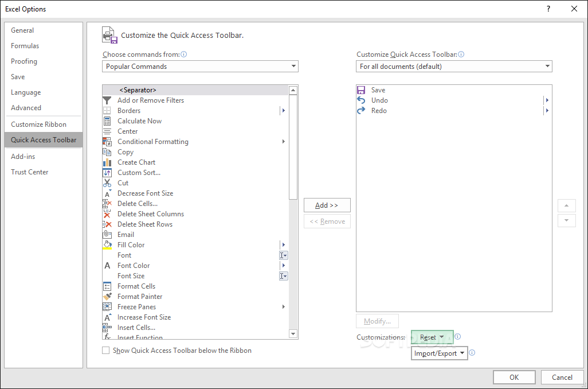The width and height of the screenshot is (588, 389).
Task: Click the Delete Cells icon
Action: 107,204
